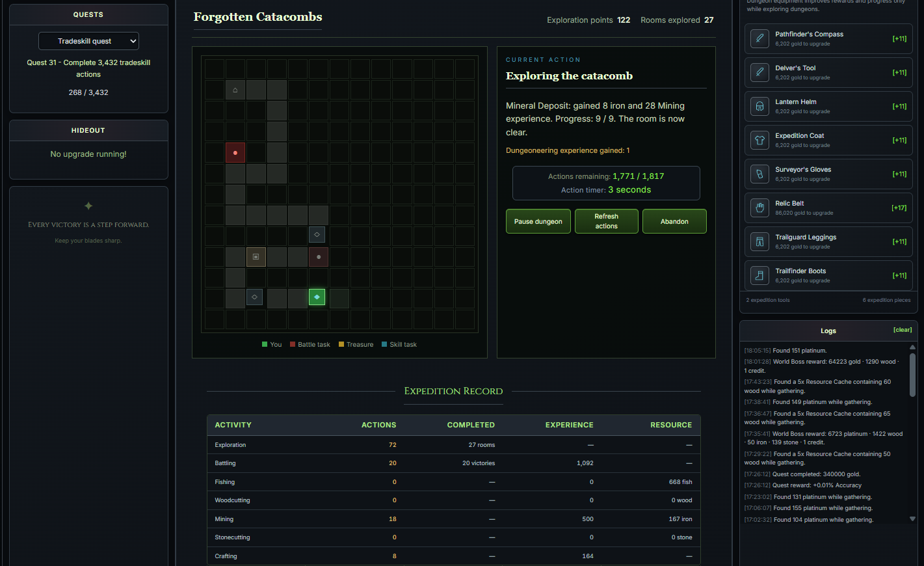Viewport: 924px width, 566px height.
Task: Click the Logs panel scrollbar thumb
Action: click(912, 374)
